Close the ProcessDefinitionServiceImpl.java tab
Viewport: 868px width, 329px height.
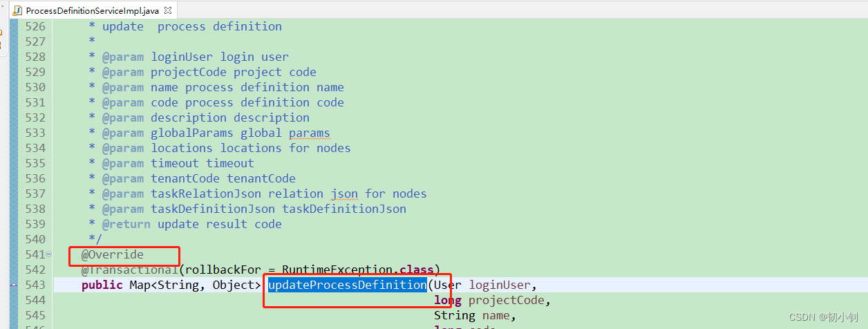[x=168, y=10]
